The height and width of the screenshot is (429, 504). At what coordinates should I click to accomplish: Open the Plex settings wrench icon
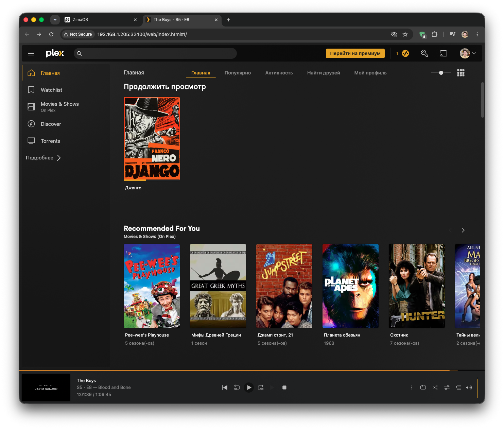(424, 53)
